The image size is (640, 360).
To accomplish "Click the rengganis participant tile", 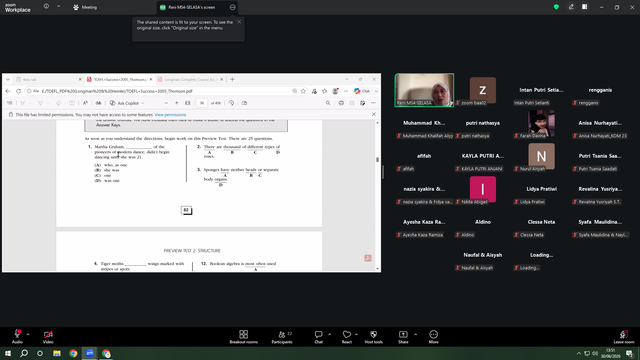I will click(x=600, y=90).
